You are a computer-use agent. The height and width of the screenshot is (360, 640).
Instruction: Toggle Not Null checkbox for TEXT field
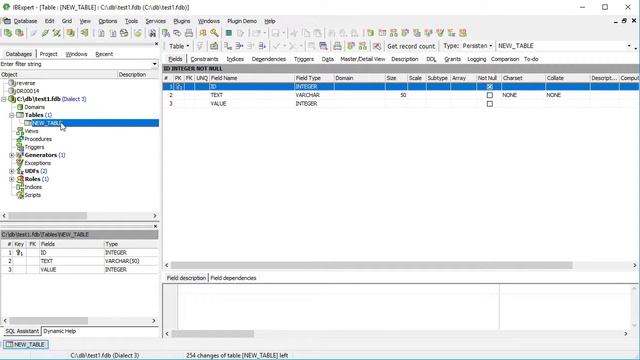489,95
